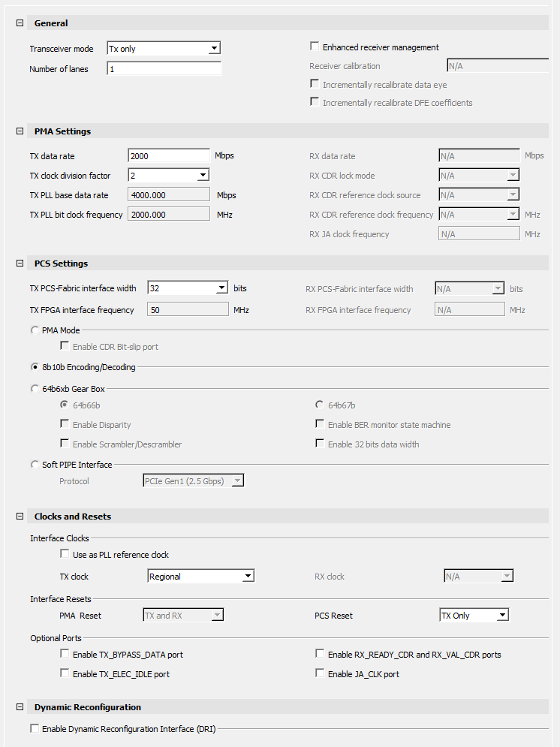This screenshot has width=560, height=747.
Task: Click the General section header text
Action: [51, 23]
